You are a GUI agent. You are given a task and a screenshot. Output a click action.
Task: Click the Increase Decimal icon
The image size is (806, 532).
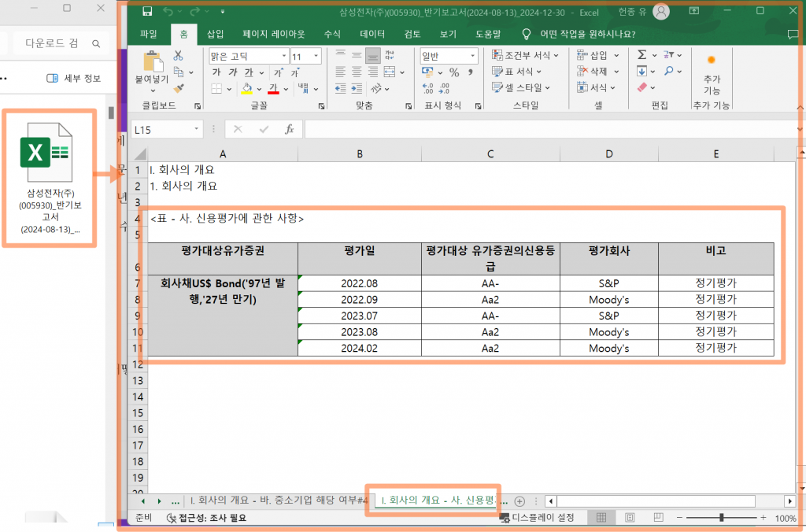[x=427, y=88]
